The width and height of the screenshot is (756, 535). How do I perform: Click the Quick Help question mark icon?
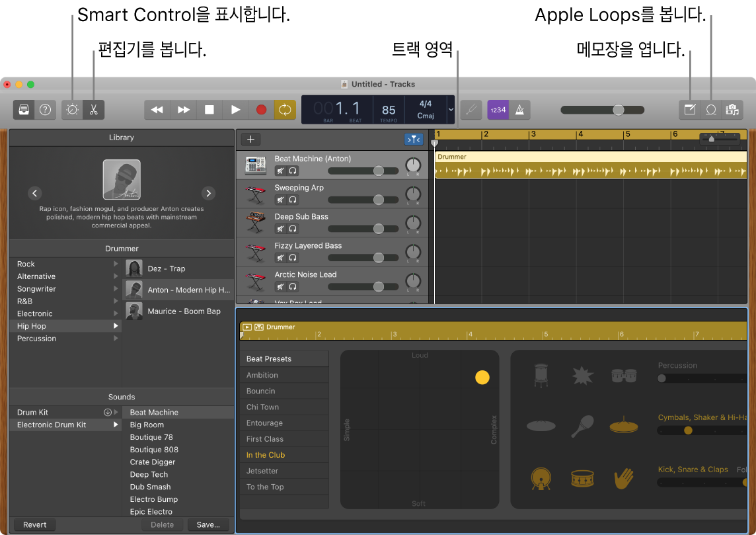click(45, 109)
